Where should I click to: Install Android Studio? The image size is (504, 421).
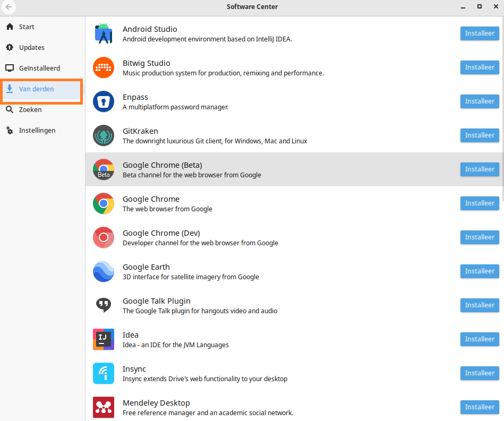tap(480, 33)
